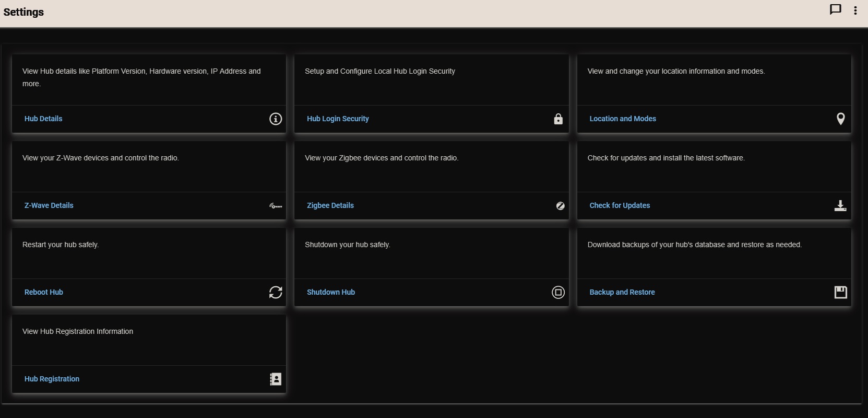The image size is (868, 418).
Task: Click text 'Check for updates and install the latest software'
Action: tap(665, 158)
